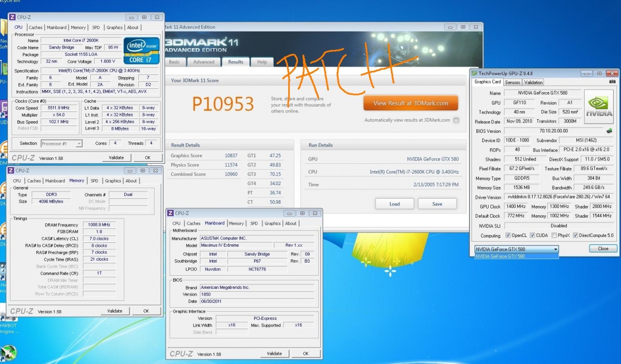Click the BIOS save chip icon in GPU-Z
621x364 pixels.
pos(609,131)
